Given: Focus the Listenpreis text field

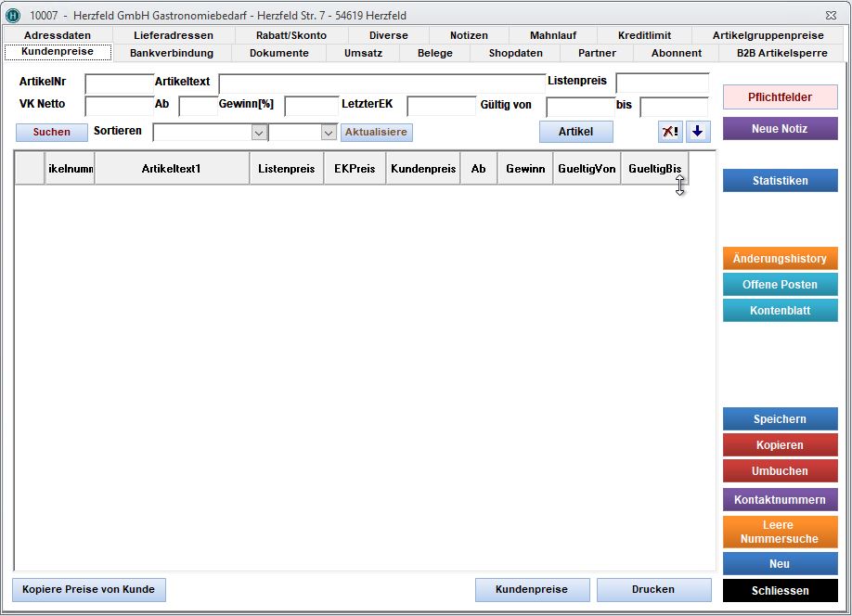Looking at the screenshot, I should [x=662, y=83].
